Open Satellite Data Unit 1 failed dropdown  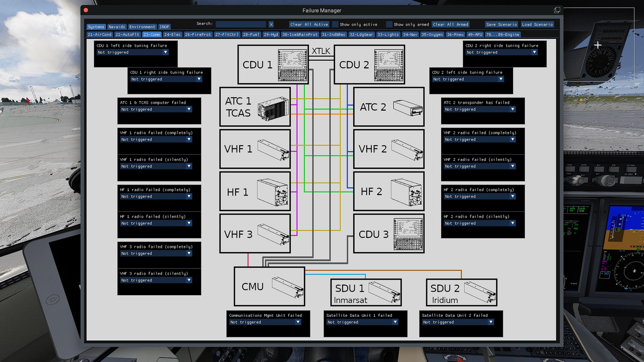pyautogui.click(x=362, y=322)
